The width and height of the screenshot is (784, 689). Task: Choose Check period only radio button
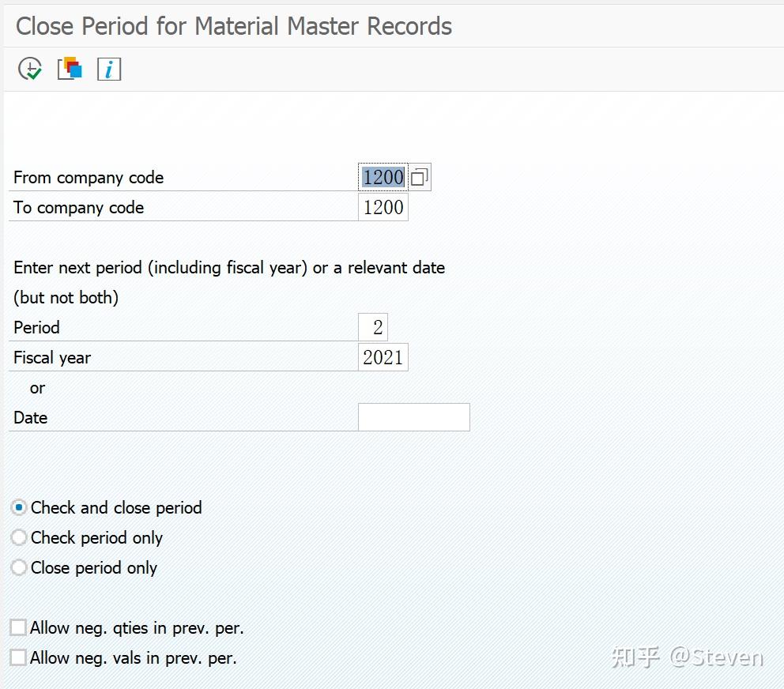click(x=20, y=538)
